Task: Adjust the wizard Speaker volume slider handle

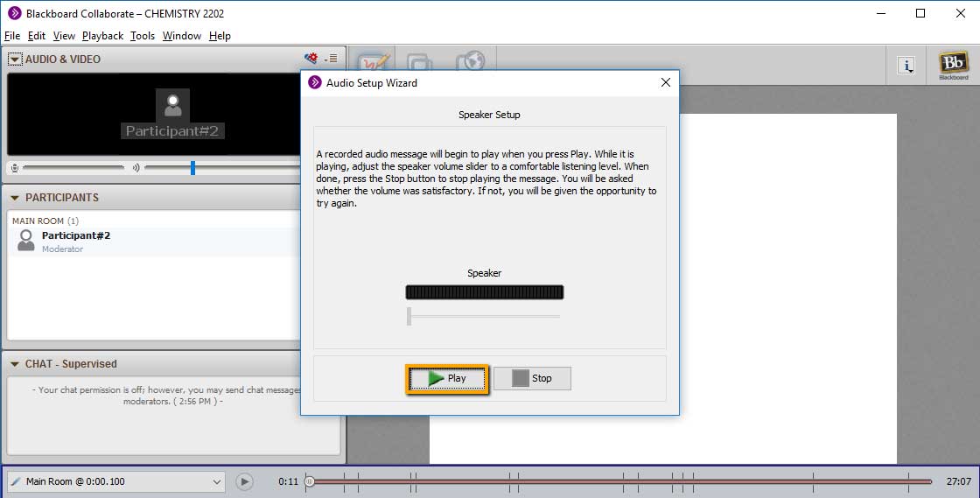Action: tap(409, 316)
